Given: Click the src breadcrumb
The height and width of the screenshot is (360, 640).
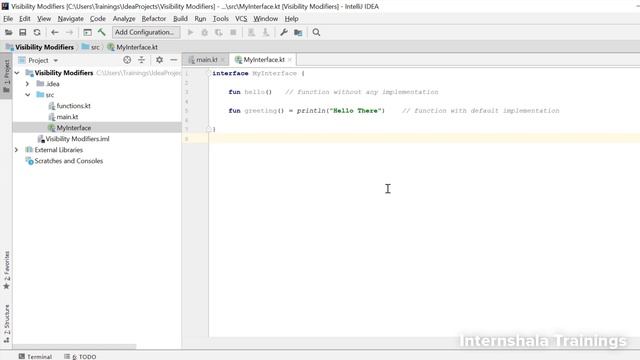Looking at the screenshot, I should pyautogui.click(x=91, y=47).
